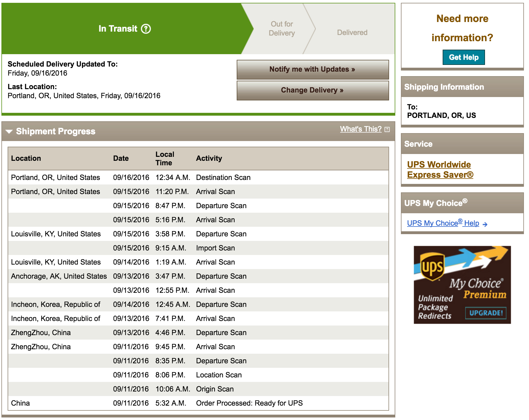This screenshot has height=420, width=529.
Task: Click Louisville, KY in the 1:19 A.M. row
Action: [x=56, y=262]
